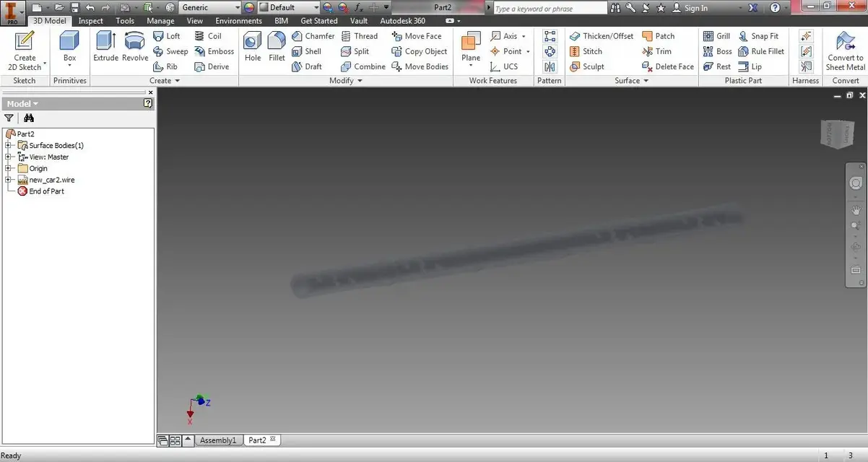Click the ViewCube in the viewport

836,134
